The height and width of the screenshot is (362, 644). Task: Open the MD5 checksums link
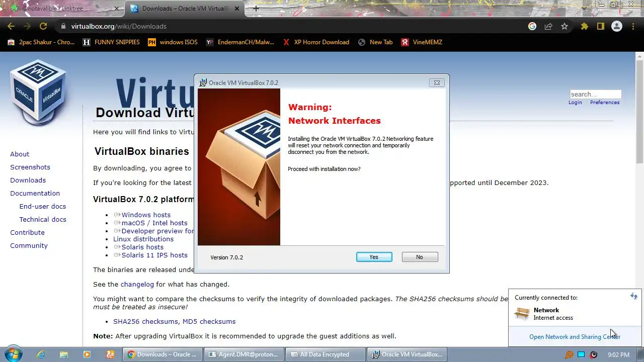click(x=209, y=321)
